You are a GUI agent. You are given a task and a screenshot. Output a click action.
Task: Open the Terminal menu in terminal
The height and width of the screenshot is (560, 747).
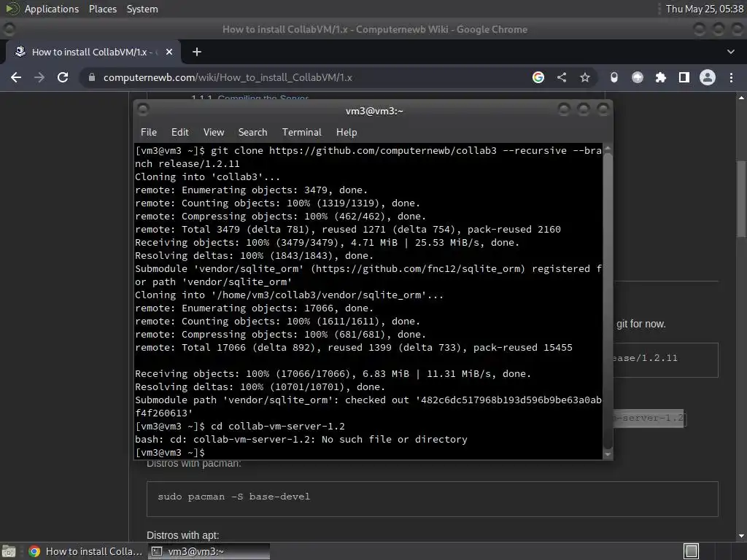pyautogui.click(x=301, y=132)
